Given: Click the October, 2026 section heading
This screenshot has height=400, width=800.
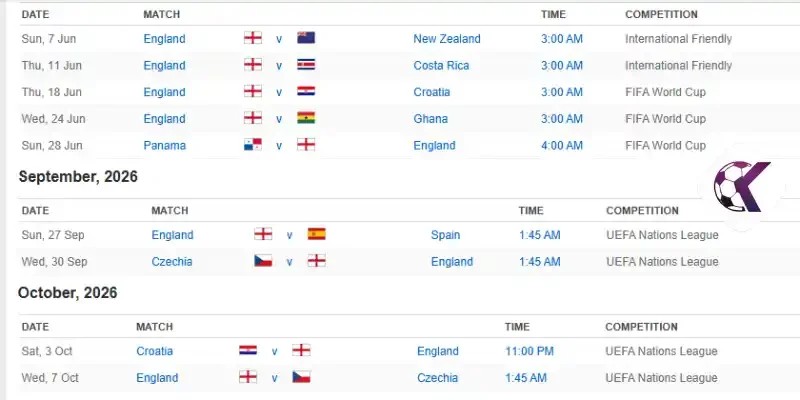Looking at the screenshot, I should pyautogui.click(x=67, y=293).
